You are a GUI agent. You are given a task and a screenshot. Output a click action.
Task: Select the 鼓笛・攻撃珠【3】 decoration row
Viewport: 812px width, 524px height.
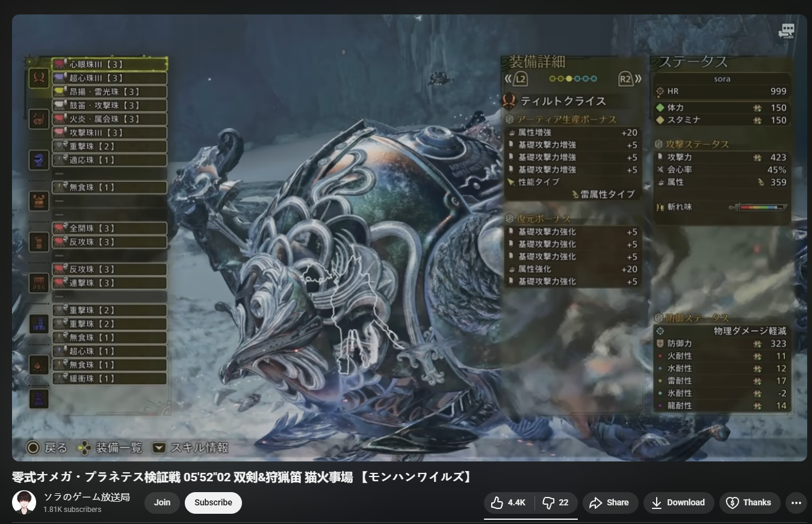pyautogui.click(x=109, y=105)
